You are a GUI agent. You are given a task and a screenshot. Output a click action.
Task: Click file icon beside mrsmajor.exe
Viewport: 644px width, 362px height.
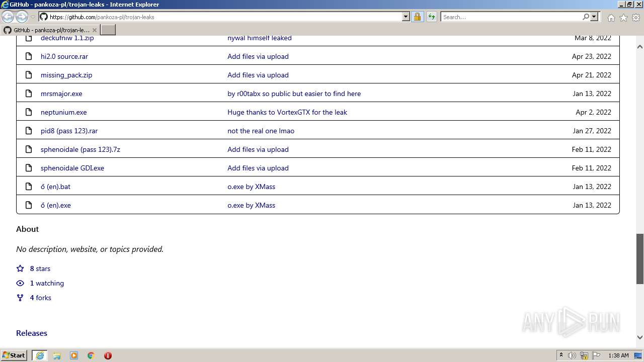[29, 94]
